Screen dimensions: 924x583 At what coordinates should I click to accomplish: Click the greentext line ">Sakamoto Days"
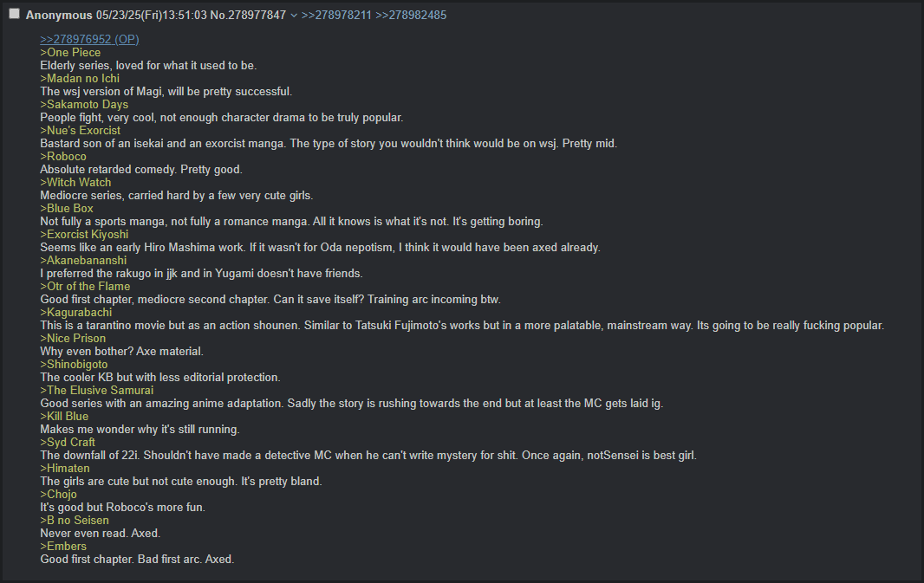[x=84, y=105]
